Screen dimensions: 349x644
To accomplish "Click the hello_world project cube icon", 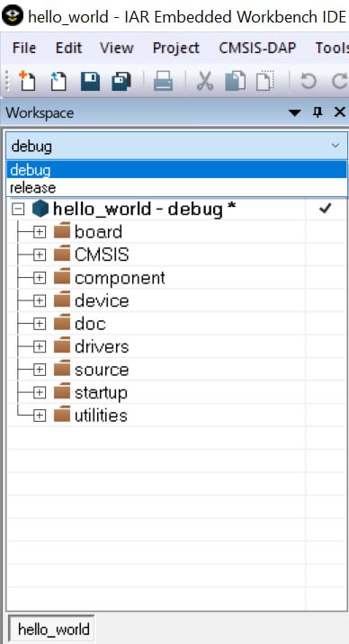I will coord(40,209).
